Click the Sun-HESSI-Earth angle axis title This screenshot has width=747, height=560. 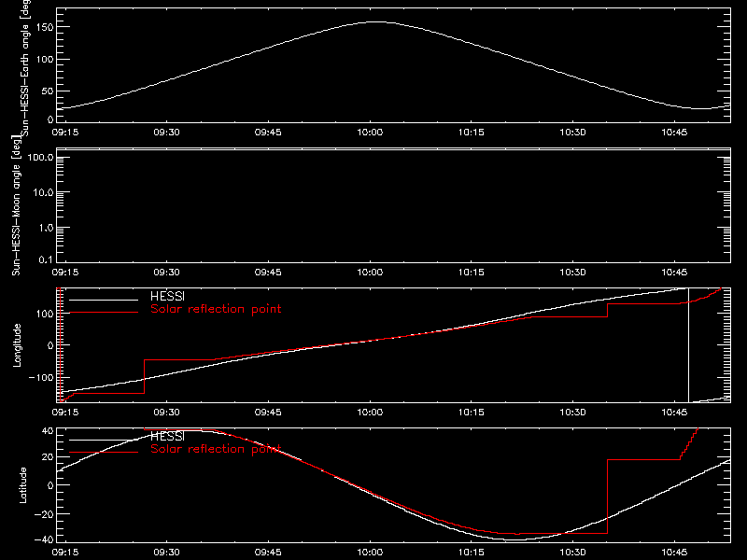(x=24, y=68)
